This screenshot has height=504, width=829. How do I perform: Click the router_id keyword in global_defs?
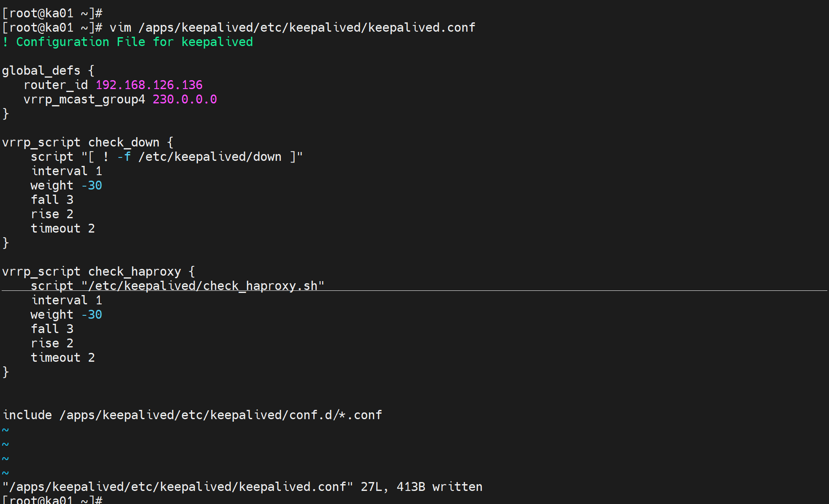click(55, 85)
